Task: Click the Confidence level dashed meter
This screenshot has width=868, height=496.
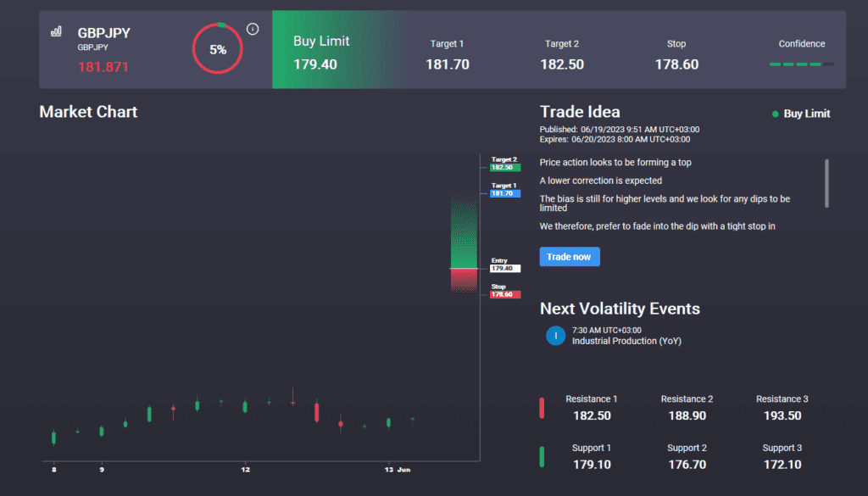Action: (x=801, y=64)
